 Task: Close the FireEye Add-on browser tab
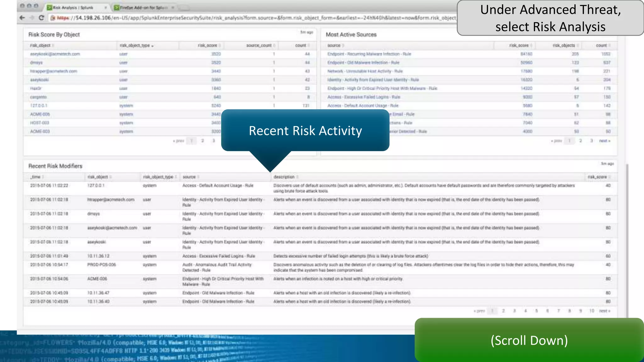click(173, 7)
